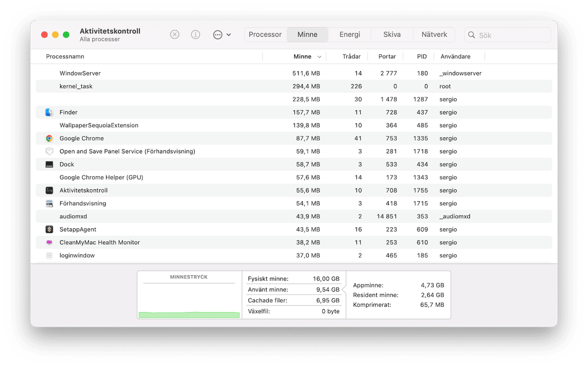Screen dimensions: 588x367
Task: Click the stop process (X) toolbar icon
Action: [175, 35]
